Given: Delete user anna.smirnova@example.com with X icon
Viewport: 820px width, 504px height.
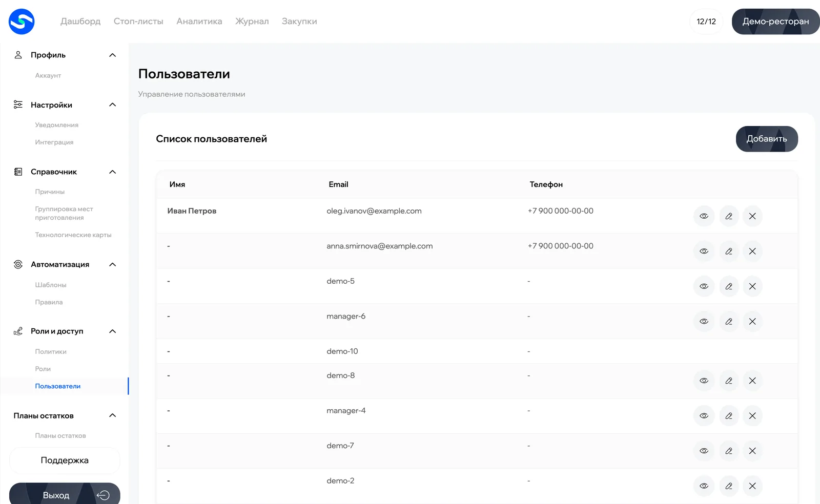Looking at the screenshot, I should [x=752, y=251].
